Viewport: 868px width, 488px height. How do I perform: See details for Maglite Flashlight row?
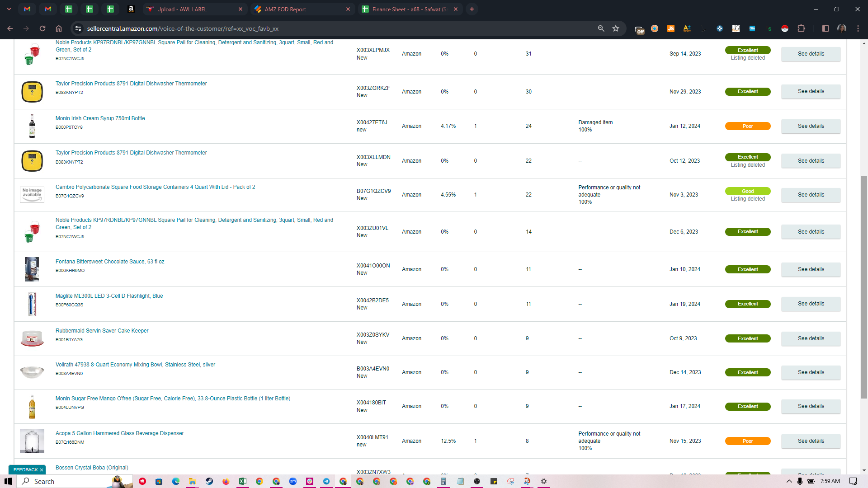[x=811, y=304]
